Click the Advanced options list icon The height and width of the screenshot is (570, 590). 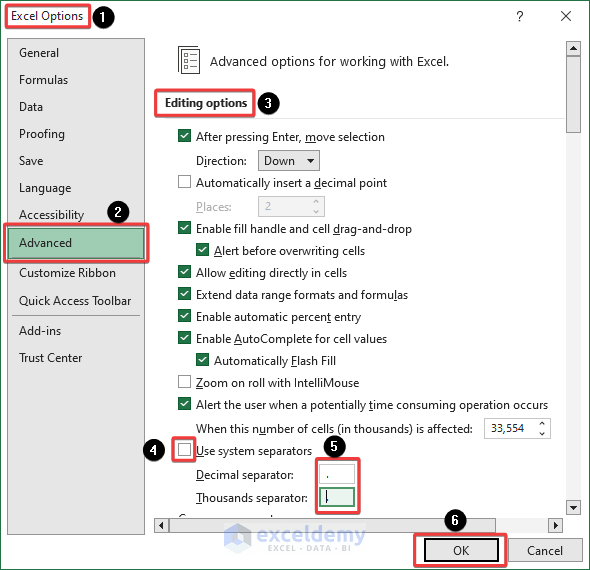click(x=189, y=60)
